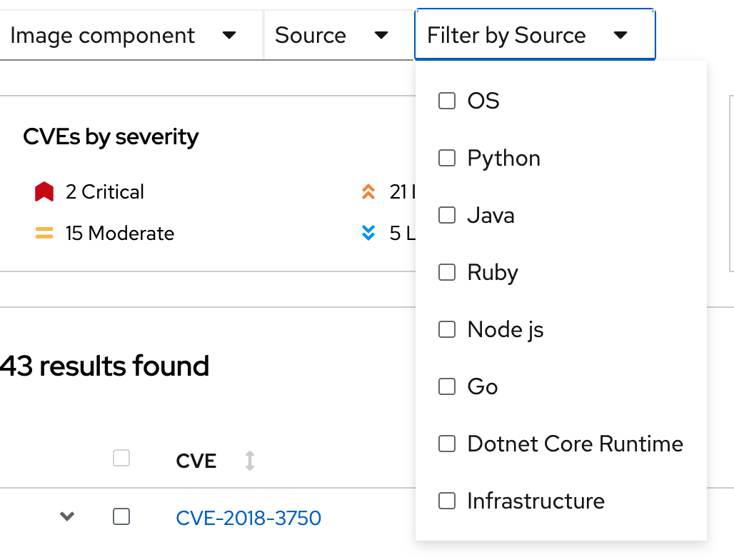This screenshot has height=560, width=734.
Task: Collapse the Filter by Source dropdown
Action: click(x=534, y=36)
